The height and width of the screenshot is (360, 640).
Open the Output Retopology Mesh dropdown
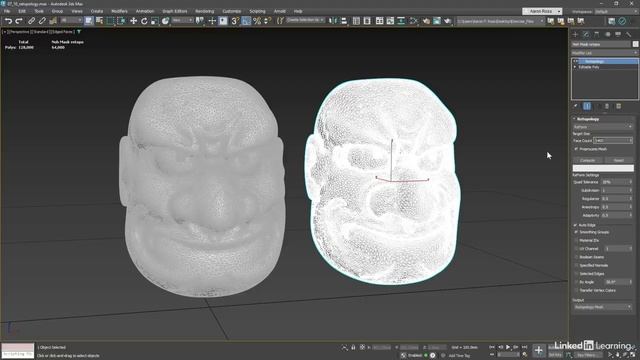pyautogui.click(x=602, y=307)
